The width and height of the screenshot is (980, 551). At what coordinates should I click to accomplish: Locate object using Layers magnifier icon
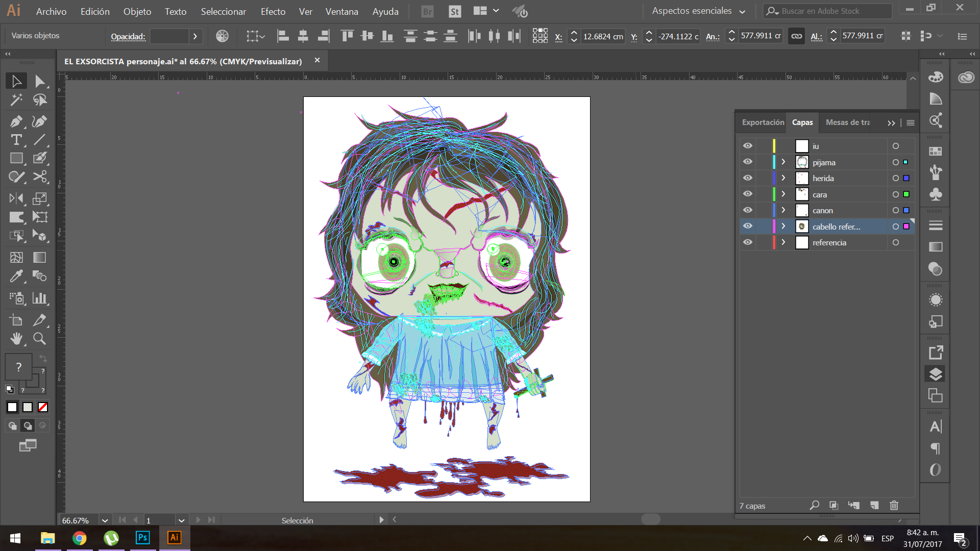[814, 505]
